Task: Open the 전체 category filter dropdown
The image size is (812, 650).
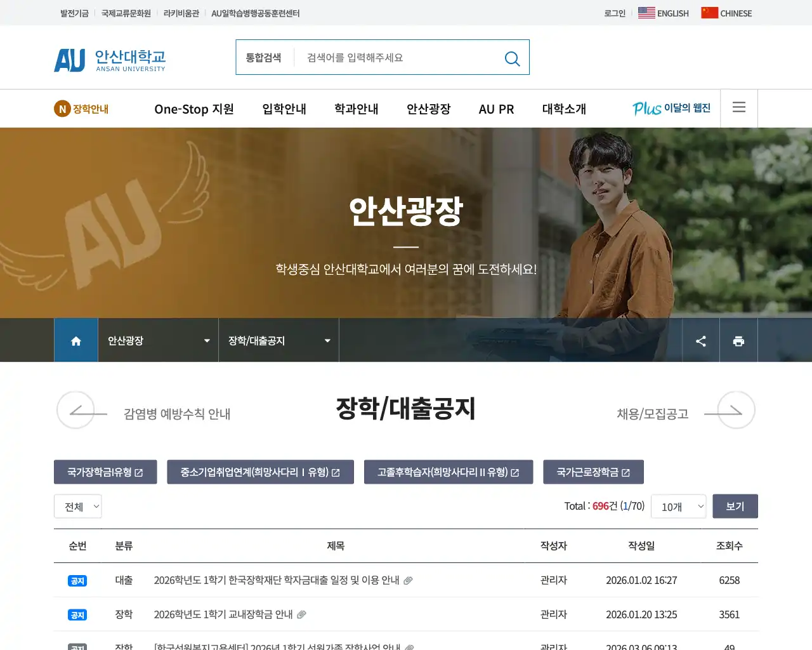Action: 77,506
